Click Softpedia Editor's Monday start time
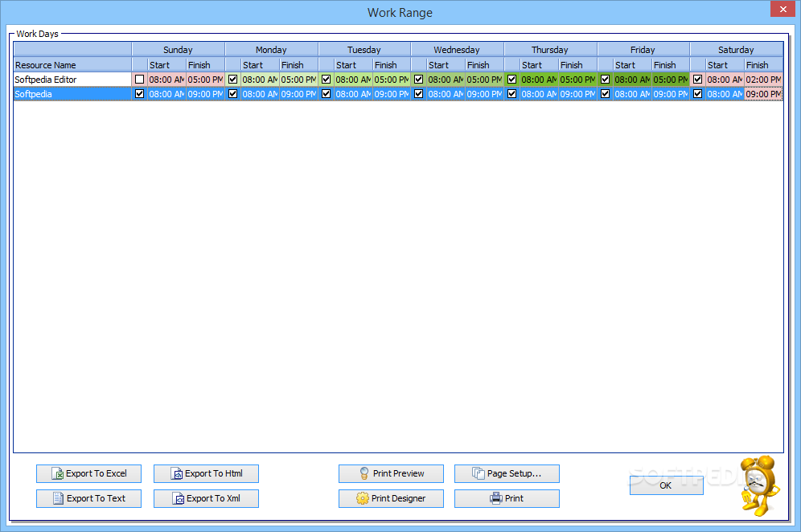 260,80
